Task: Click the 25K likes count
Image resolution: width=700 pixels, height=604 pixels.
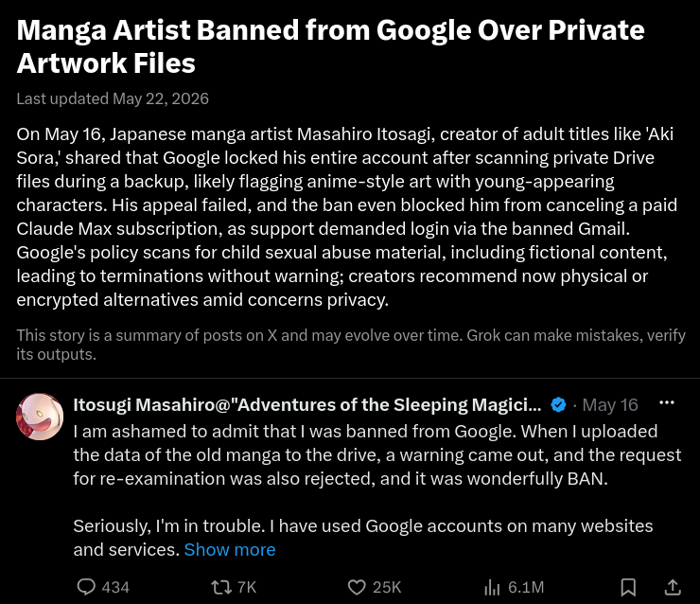Action: click(387, 587)
